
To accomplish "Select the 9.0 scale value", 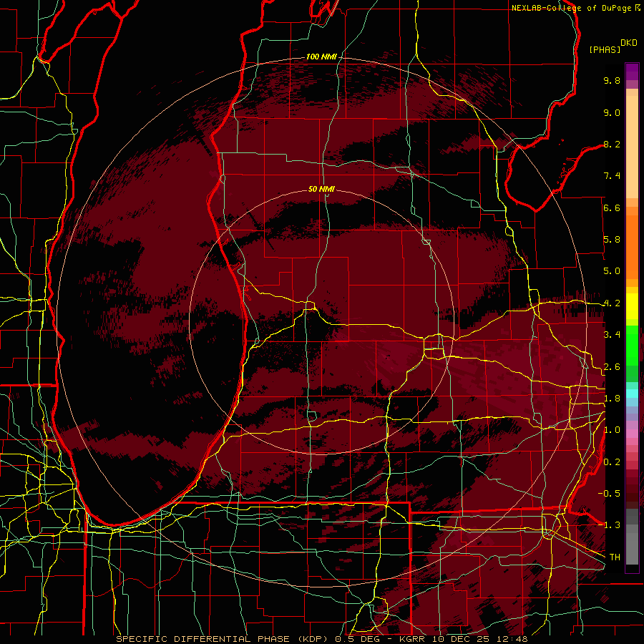I will coord(612,112).
